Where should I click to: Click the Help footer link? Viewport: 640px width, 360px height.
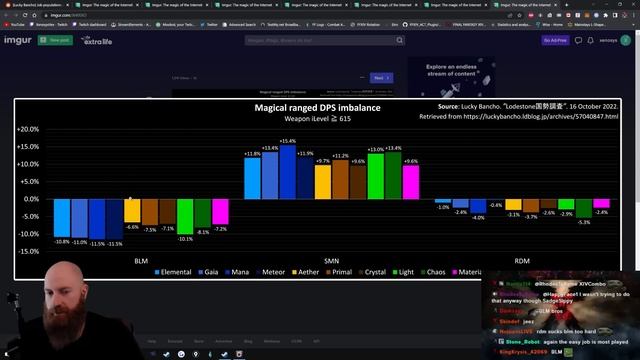point(152,341)
